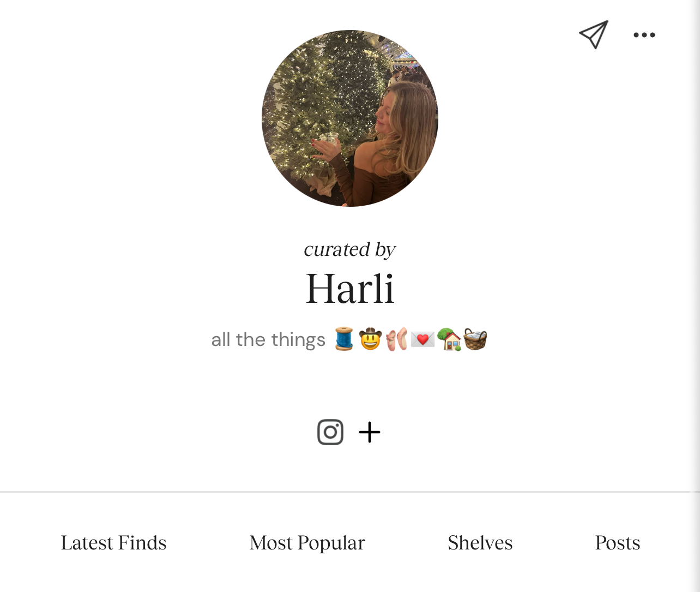Click the vertical scrollbar on right edge

[695, 296]
